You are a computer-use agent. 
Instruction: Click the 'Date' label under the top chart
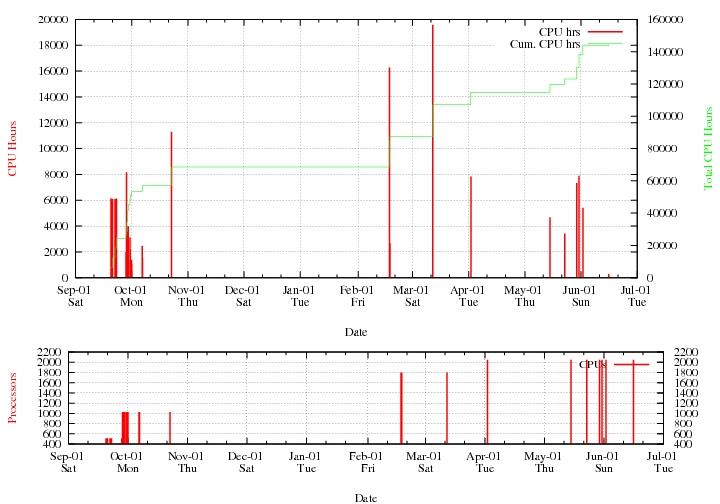[x=356, y=332]
